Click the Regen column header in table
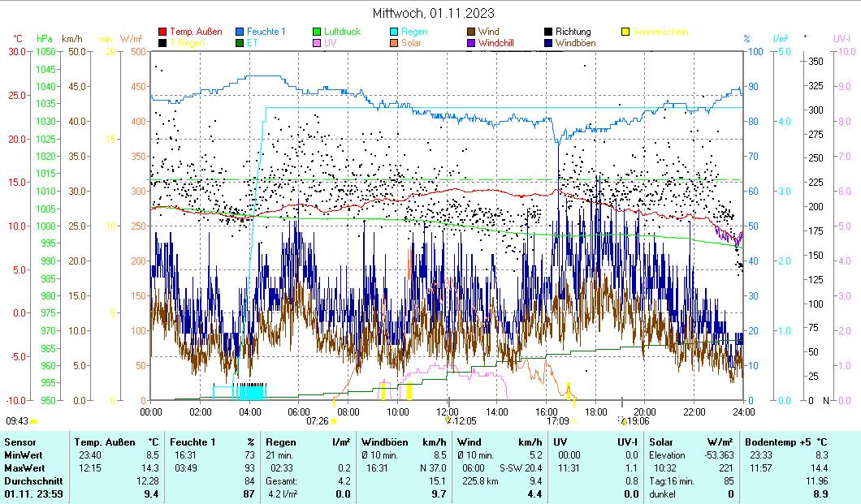This screenshot has width=861, height=504. pyautogui.click(x=280, y=442)
